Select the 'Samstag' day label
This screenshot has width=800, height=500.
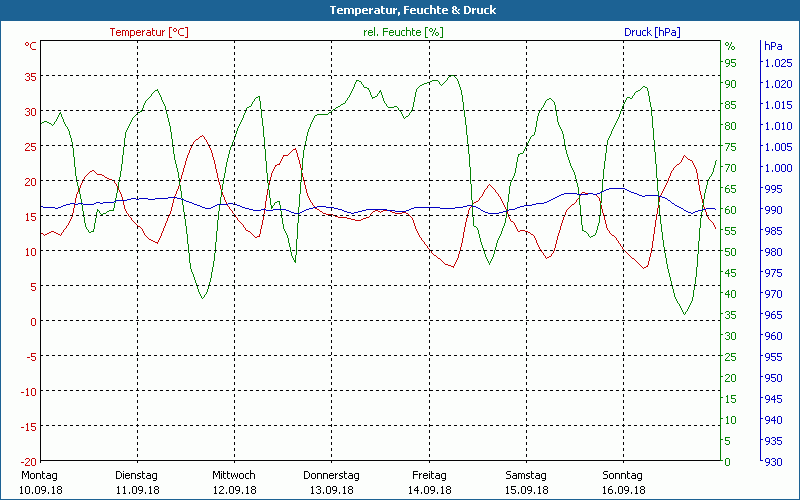point(526,475)
